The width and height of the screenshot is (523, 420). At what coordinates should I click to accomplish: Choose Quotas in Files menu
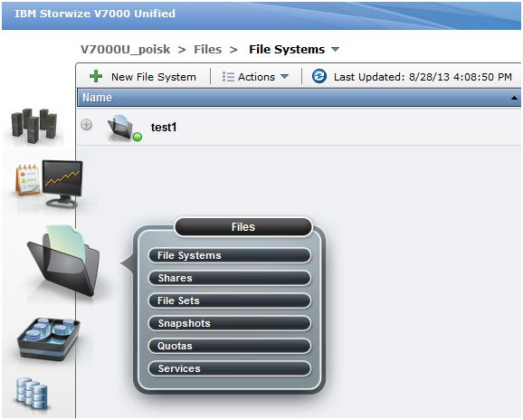[x=230, y=347]
